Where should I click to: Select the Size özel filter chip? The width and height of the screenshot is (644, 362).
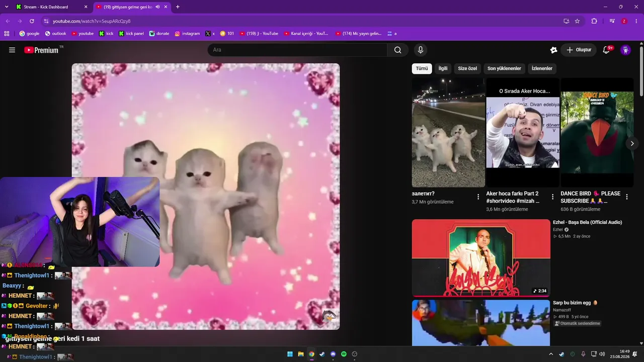pyautogui.click(x=467, y=68)
